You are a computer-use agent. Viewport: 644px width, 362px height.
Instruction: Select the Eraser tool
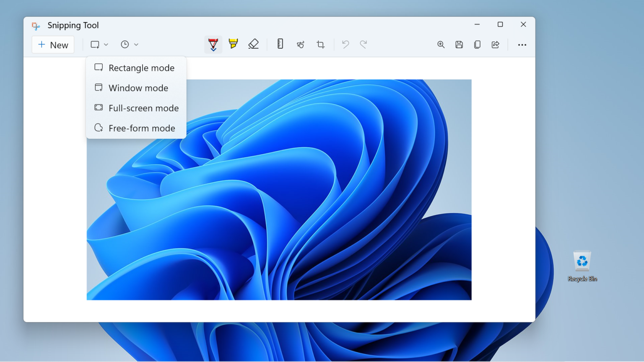254,44
